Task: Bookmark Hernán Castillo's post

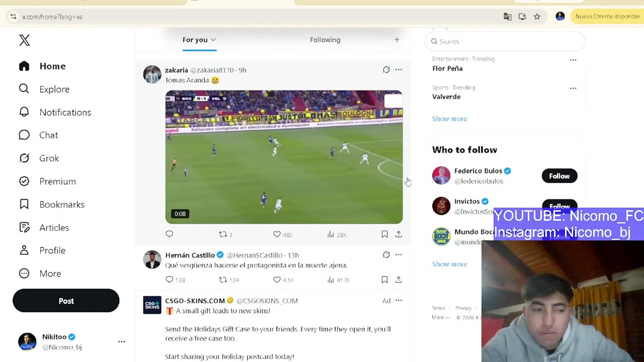Action: tap(384, 280)
